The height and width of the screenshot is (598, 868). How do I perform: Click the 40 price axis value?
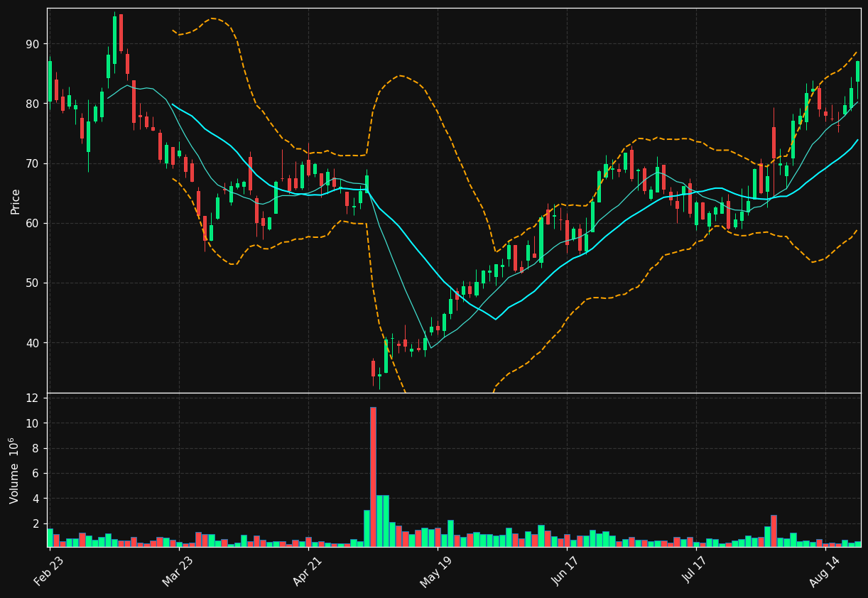pyautogui.click(x=33, y=343)
